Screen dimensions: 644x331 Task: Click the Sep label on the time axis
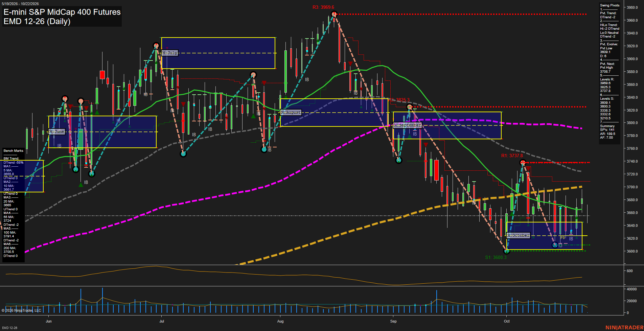click(393, 321)
